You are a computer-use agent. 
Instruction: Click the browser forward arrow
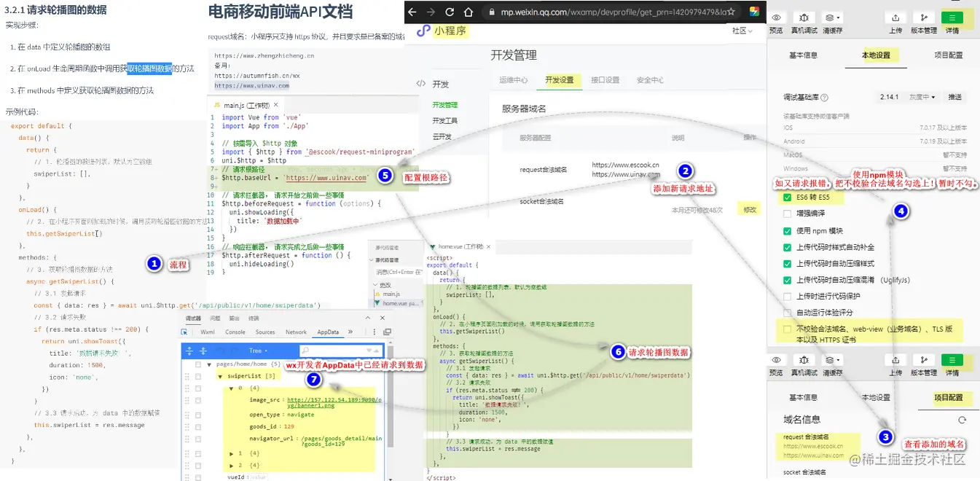pos(431,12)
